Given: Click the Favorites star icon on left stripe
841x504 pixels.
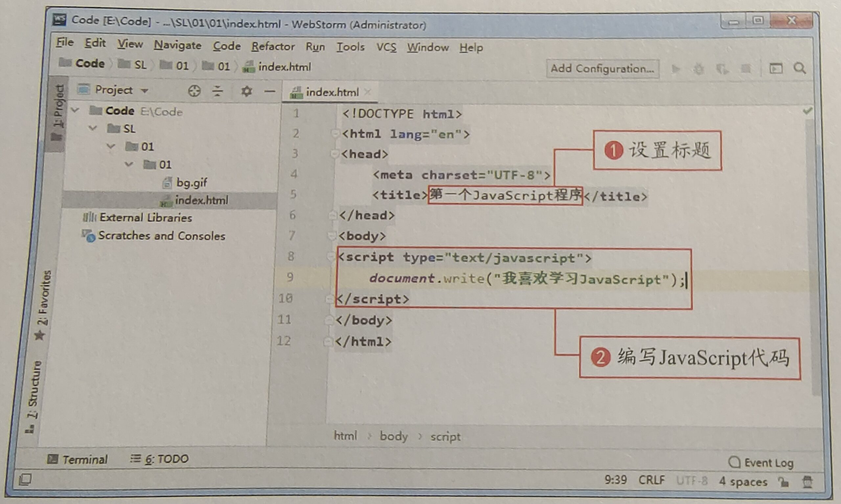Looking at the screenshot, I should click(39, 336).
